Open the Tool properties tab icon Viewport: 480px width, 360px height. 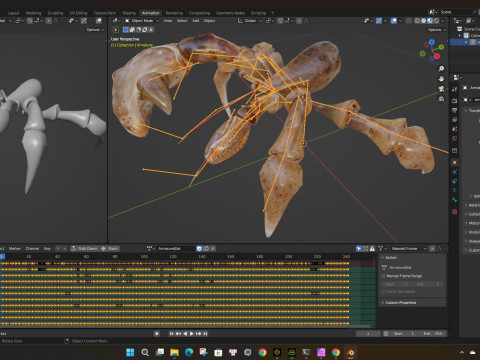click(455, 89)
